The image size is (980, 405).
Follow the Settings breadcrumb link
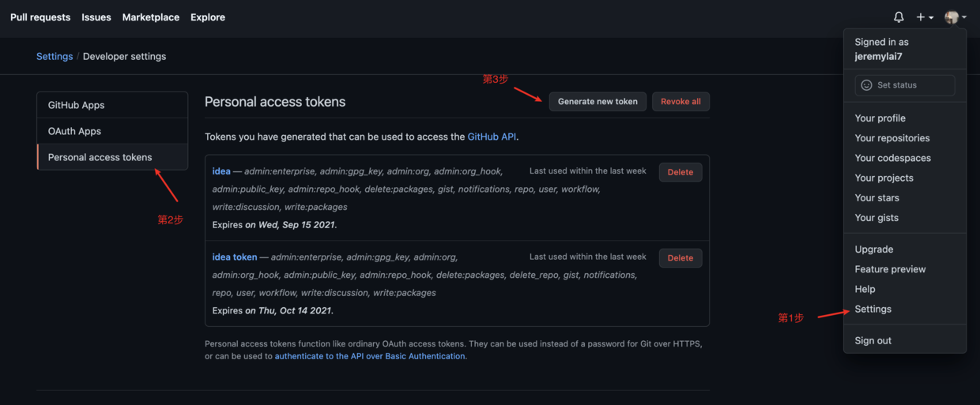[55, 57]
